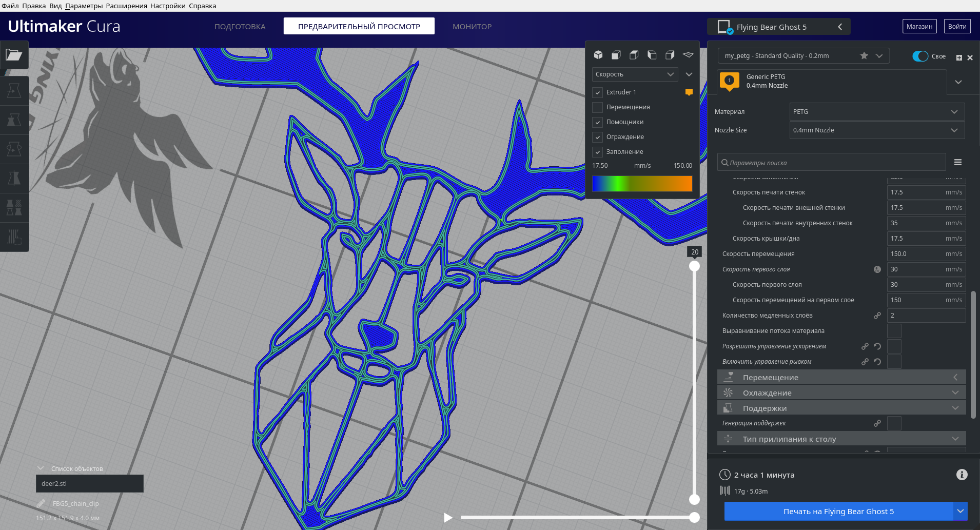Select the Rotate tool in left toolbar
Viewport: 980px width, 530px height.
click(14, 149)
